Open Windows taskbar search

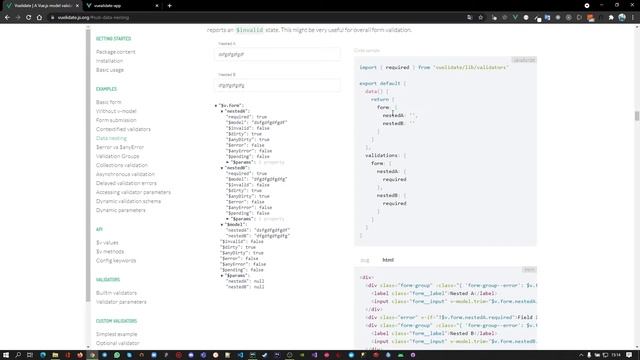coord(18,355)
